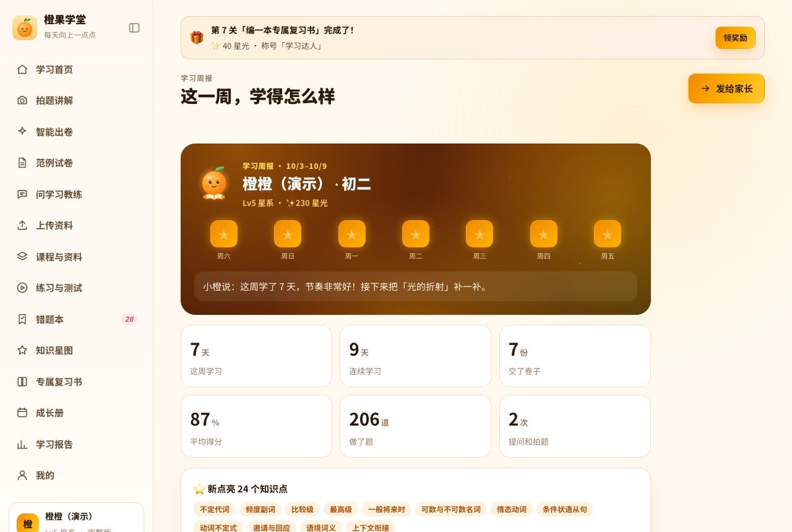
Task: Select the 不定代词 knowledge tag
Action: pyautogui.click(x=215, y=509)
